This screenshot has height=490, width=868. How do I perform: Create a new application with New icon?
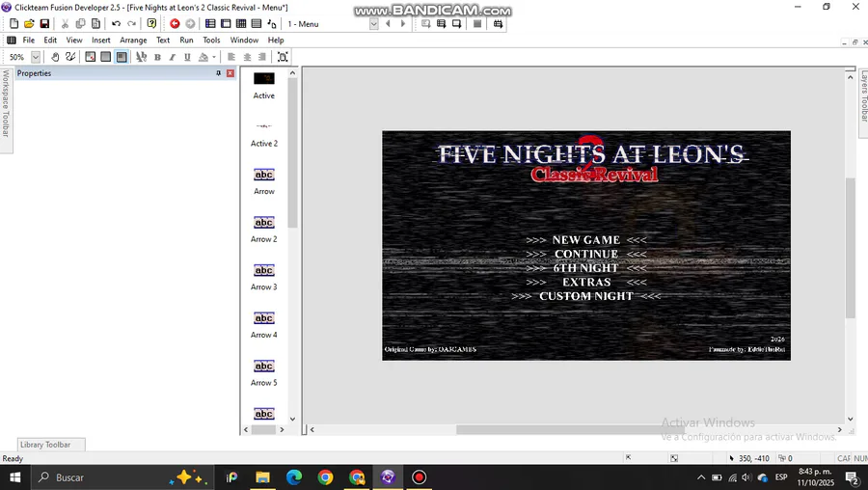14,24
